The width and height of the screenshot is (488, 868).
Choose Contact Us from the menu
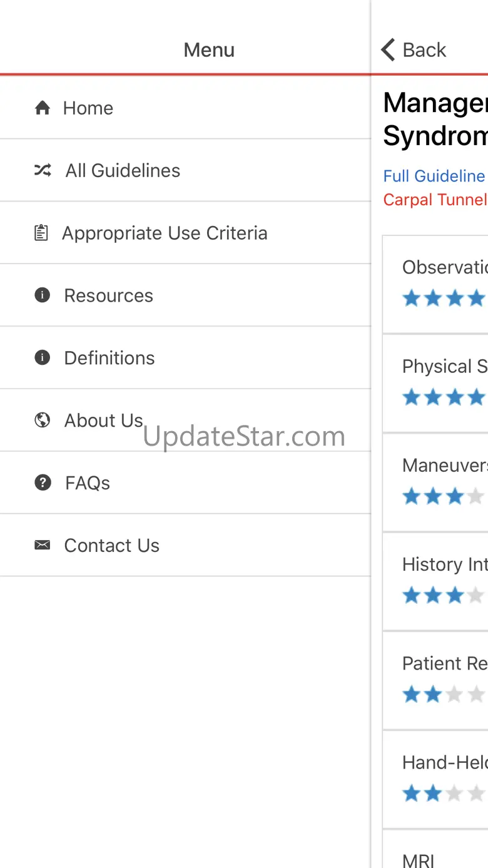click(112, 545)
